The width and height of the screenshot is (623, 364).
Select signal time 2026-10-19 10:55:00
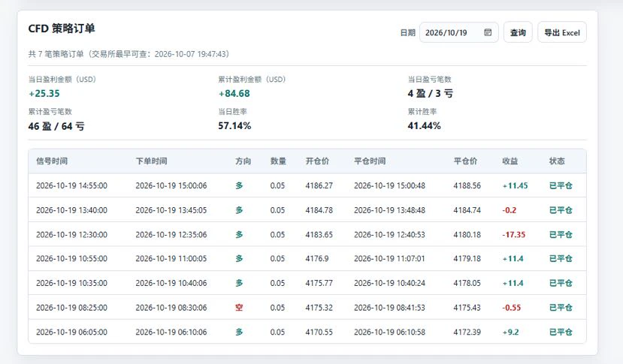[x=71, y=259]
